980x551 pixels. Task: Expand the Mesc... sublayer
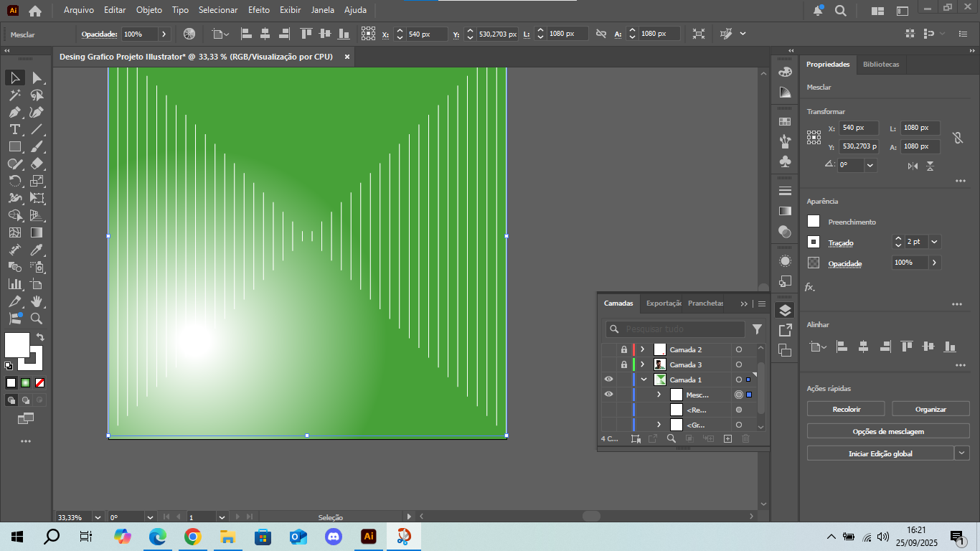tap(659, 395)
